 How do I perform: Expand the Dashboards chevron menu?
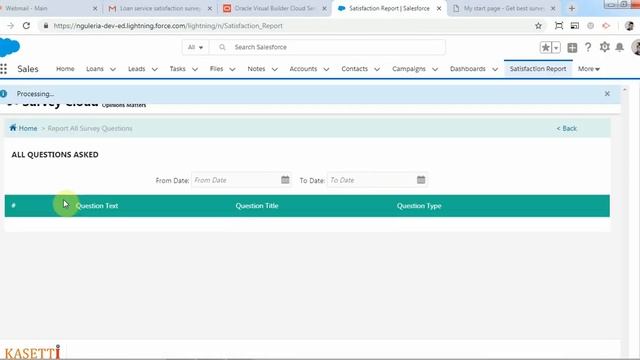495,69
